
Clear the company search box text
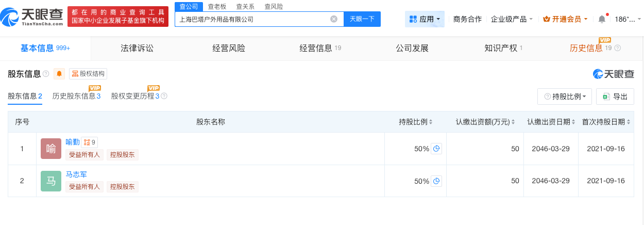pos(334,19)
